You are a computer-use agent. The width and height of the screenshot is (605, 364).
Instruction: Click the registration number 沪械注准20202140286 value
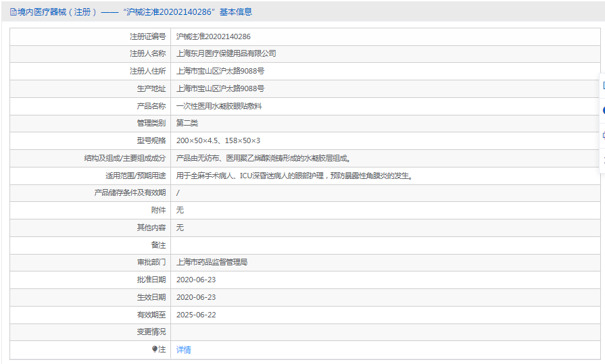point(213,36)
